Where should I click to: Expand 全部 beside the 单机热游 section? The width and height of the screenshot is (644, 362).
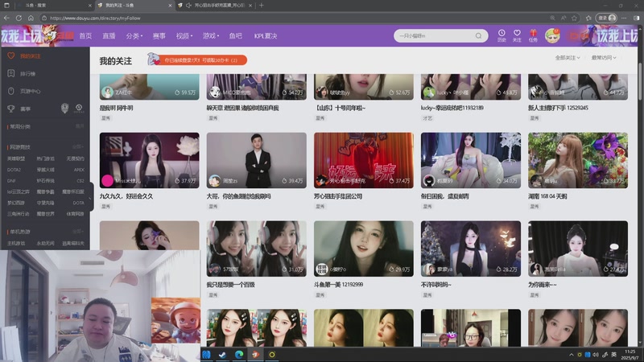[x=77, y=232]
